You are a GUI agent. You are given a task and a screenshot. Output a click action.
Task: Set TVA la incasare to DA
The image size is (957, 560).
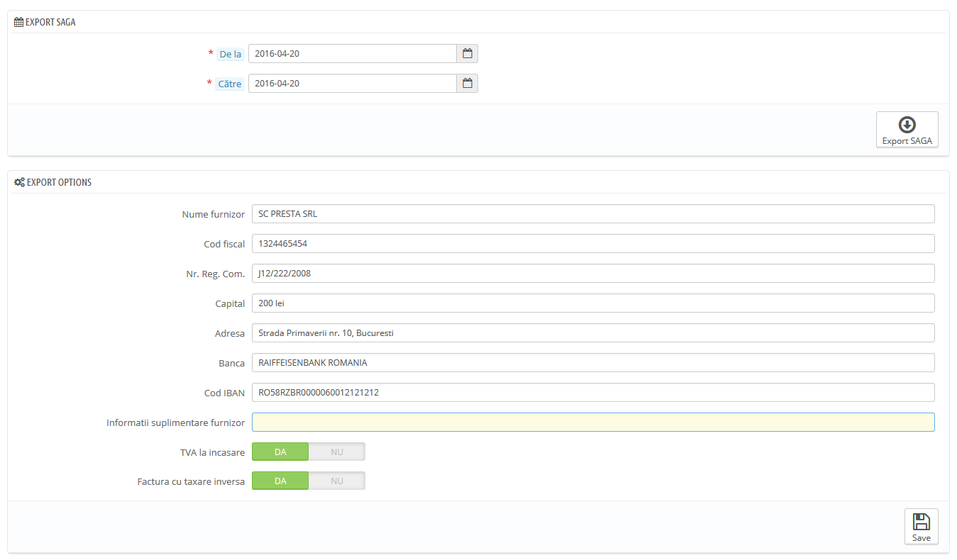(x=280, y=452)
